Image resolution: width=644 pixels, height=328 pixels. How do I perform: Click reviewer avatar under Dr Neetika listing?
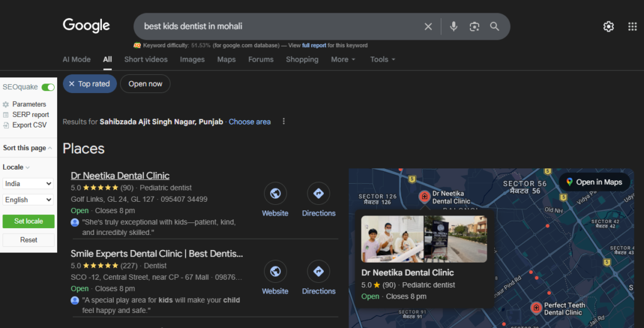click(75, 222)
